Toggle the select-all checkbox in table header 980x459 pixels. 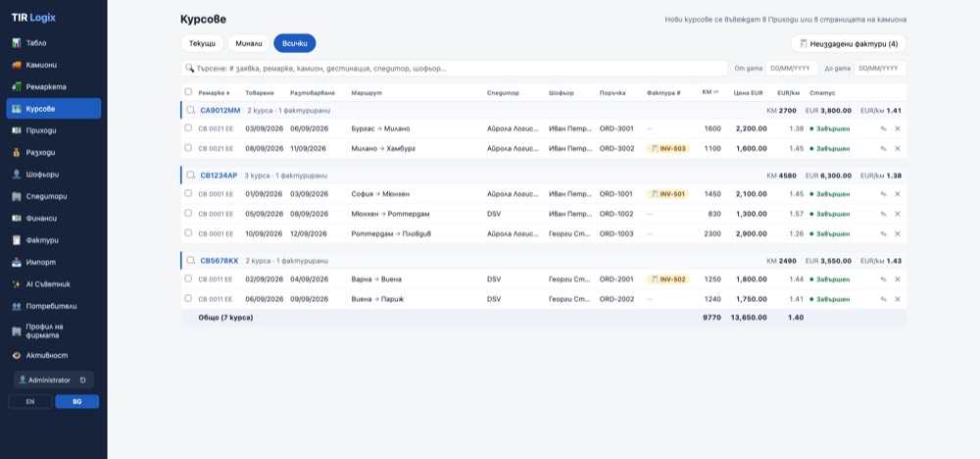coord(188,92)
